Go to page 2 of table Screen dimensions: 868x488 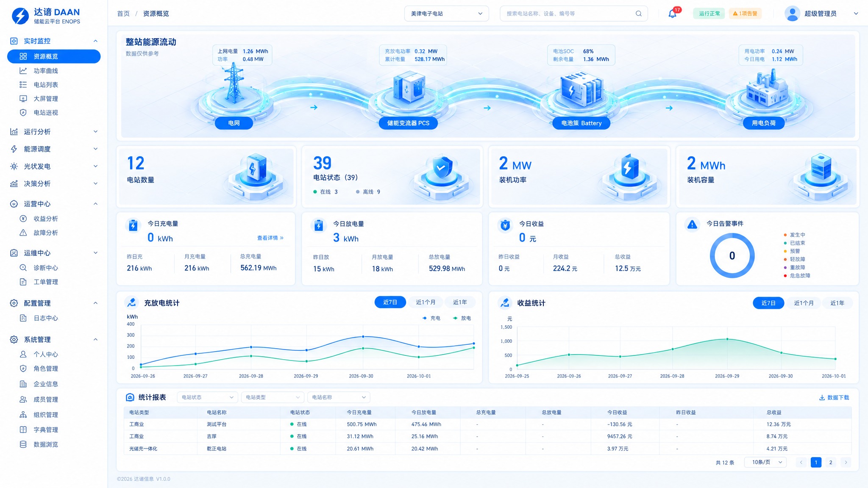[x=831, y=462]
